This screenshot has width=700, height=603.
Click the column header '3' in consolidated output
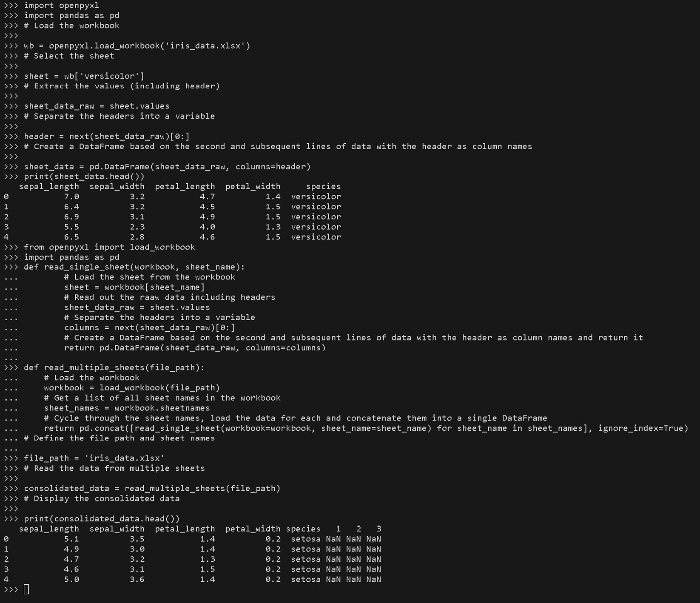[379, 529]
